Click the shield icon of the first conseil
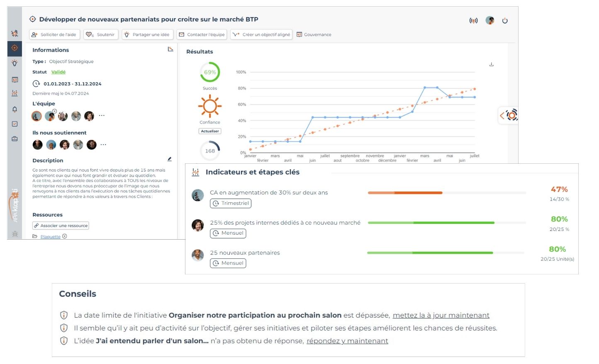 click(x=64, y=315)
